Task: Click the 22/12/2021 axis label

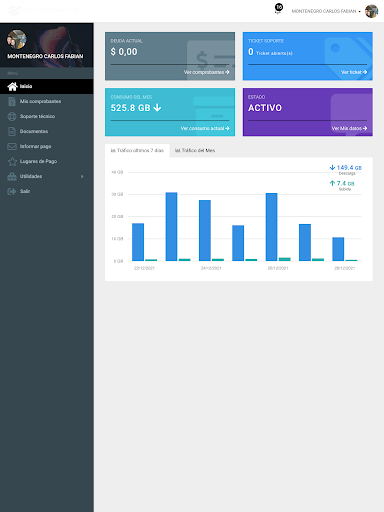Action: pyautogui.click(x=144, y=268)
